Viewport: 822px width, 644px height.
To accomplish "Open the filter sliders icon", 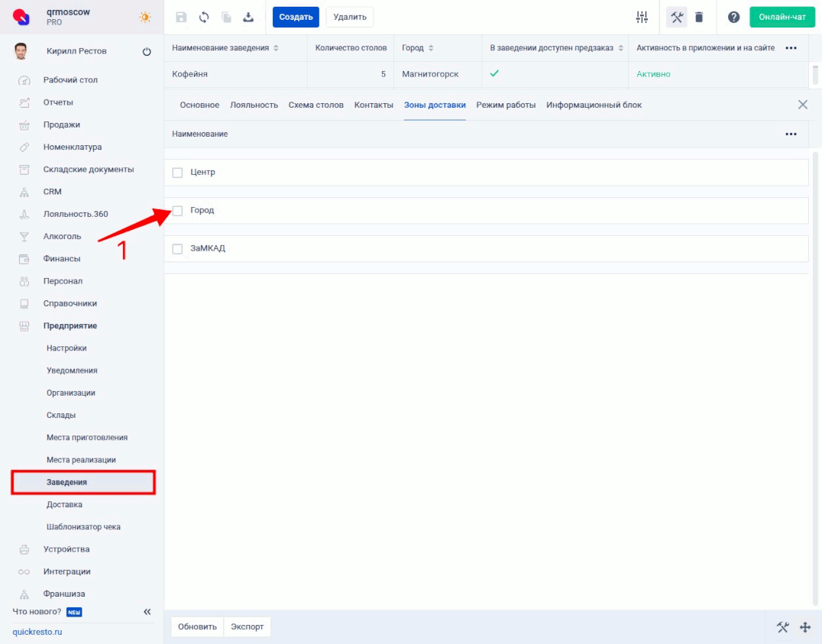I will coord(642,17).
